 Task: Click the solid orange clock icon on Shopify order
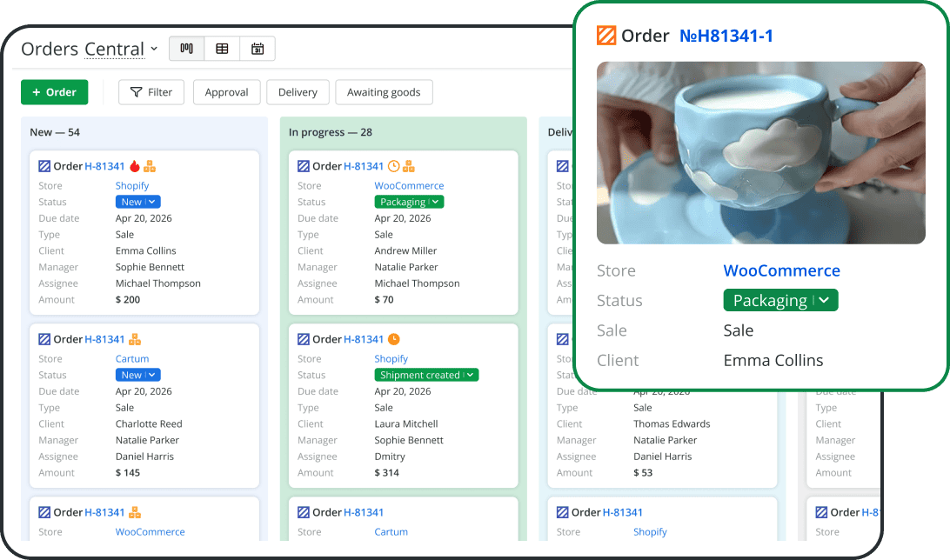[393, 339]
